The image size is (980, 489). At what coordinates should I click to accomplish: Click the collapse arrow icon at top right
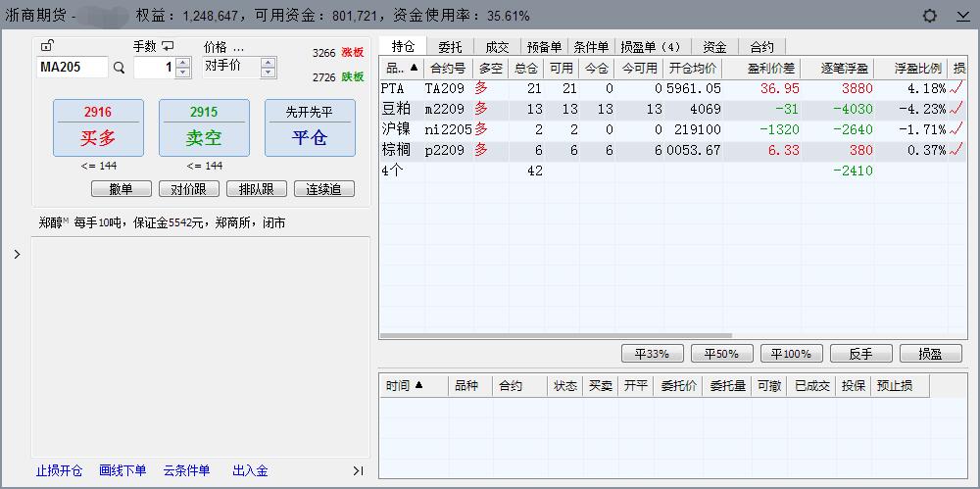[961, 16]
